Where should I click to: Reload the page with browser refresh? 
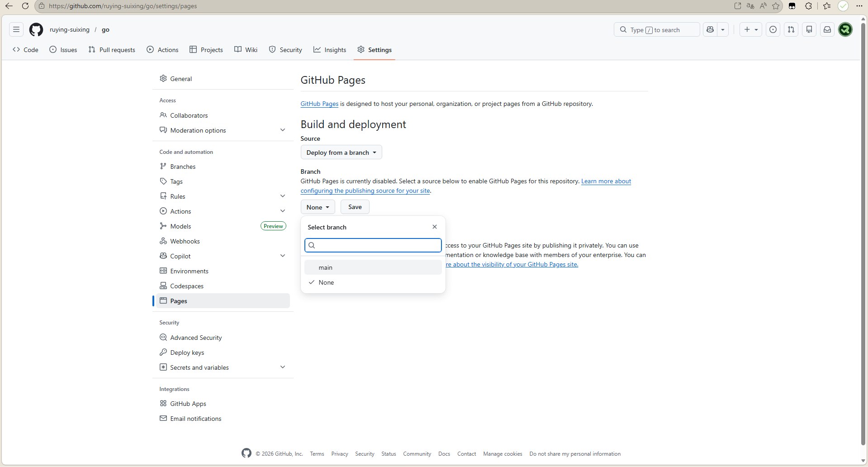pos(25,6)
